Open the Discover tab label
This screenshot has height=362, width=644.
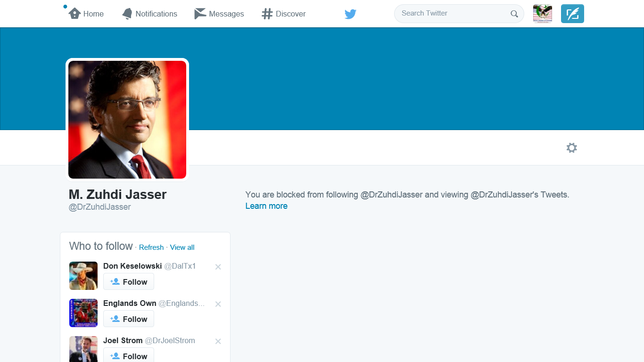pyautogui.click(x=290, y=14)
